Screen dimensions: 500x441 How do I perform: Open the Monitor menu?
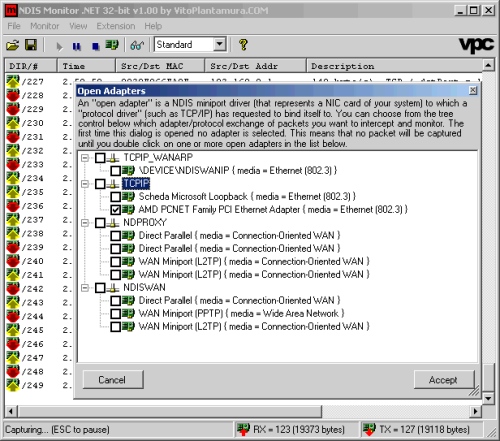(x=45, y=26)
